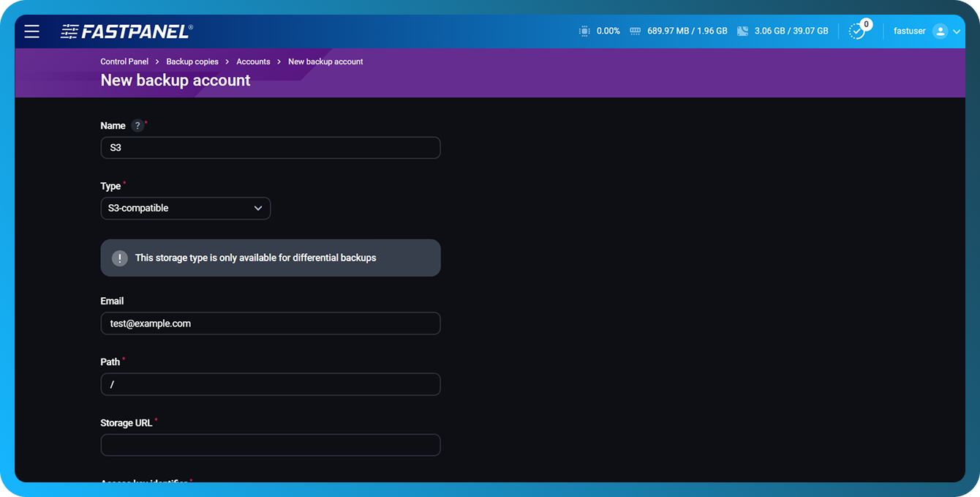The image size is (980, 497).
Task: Navigate to Backup copies breadcrumb
Action: (x=192, y=61)
